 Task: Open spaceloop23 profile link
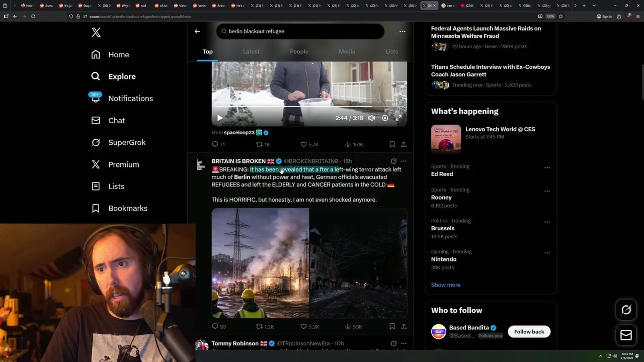point(239,133)
